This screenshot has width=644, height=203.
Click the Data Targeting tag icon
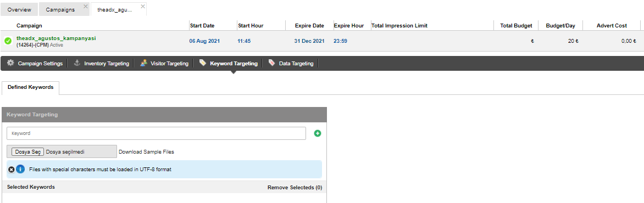coord(271,63)
